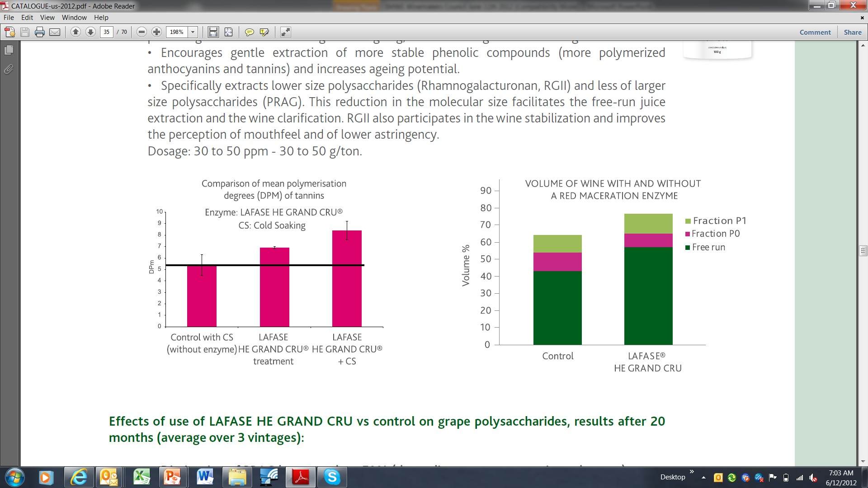The height and width of the screenshot is (488, 868).
Task: Show page thumbnails panel
Action: (x=9, y=50)
